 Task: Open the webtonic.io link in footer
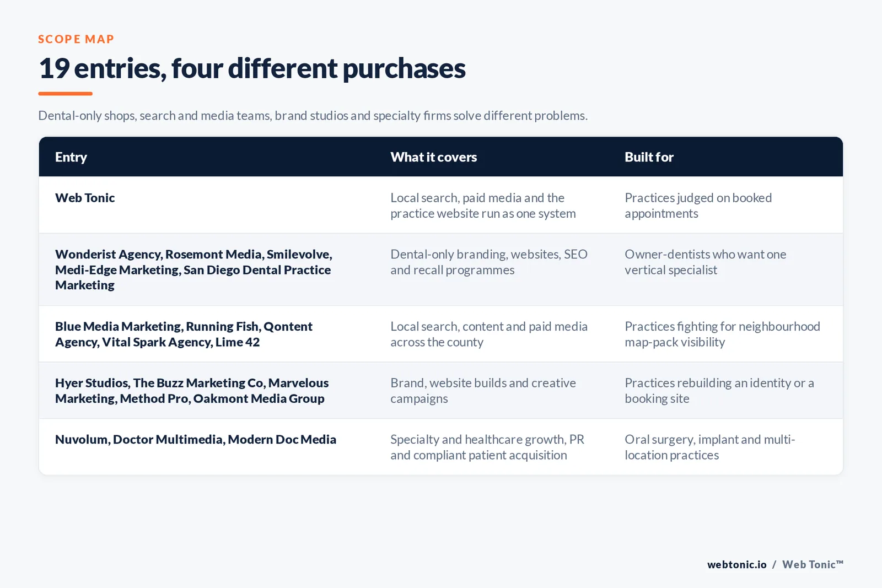pos(736,564)
